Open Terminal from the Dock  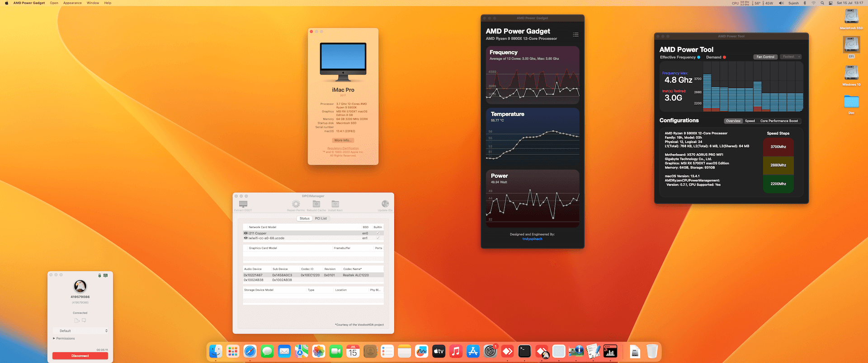[x=524, y=351]
